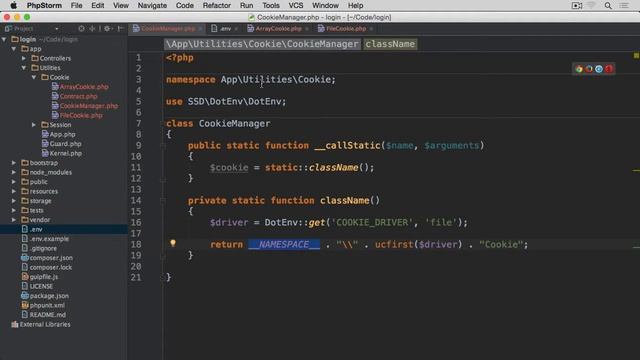640x360 pixels.
Task: Open preview in Opera browser icon
Action: 609,69
